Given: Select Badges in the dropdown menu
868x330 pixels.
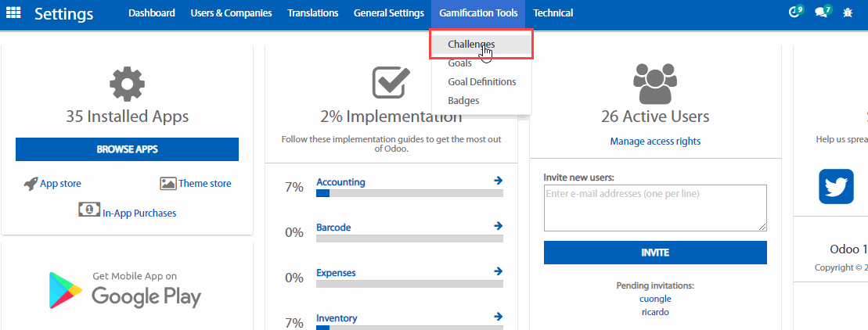Looking at the screenshot, I should coord(463,101).
